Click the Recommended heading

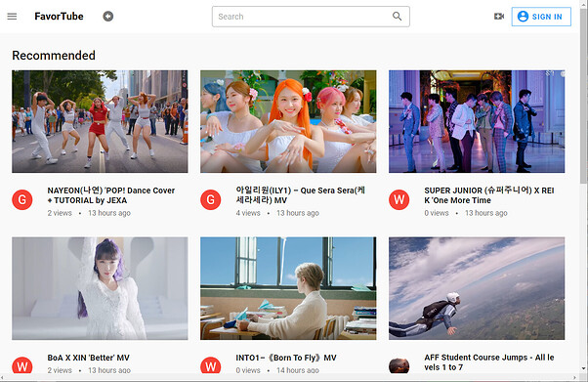(x=54, y=55)
